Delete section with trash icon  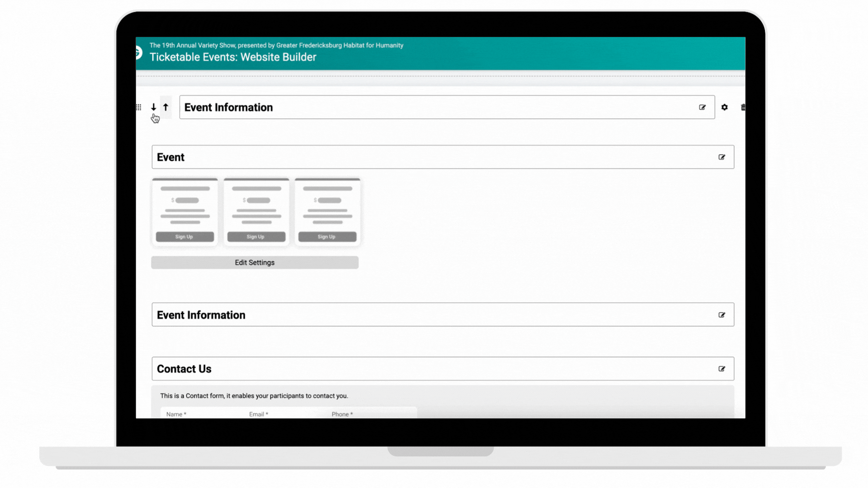point(743,107)
